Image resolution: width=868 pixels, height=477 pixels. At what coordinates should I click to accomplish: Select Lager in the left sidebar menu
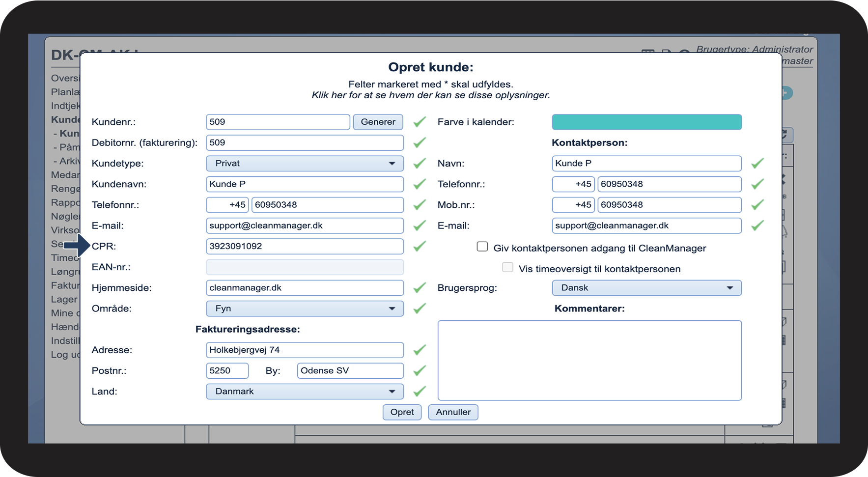coord(64,299)
